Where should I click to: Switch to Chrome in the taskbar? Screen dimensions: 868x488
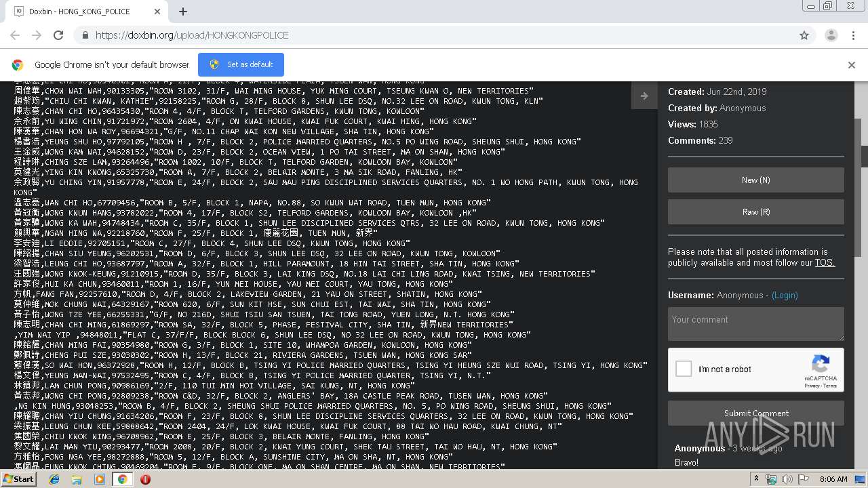(122, 479)
